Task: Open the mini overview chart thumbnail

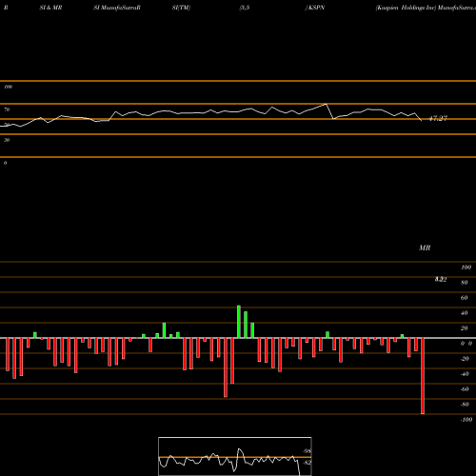Action: (235, 456)
